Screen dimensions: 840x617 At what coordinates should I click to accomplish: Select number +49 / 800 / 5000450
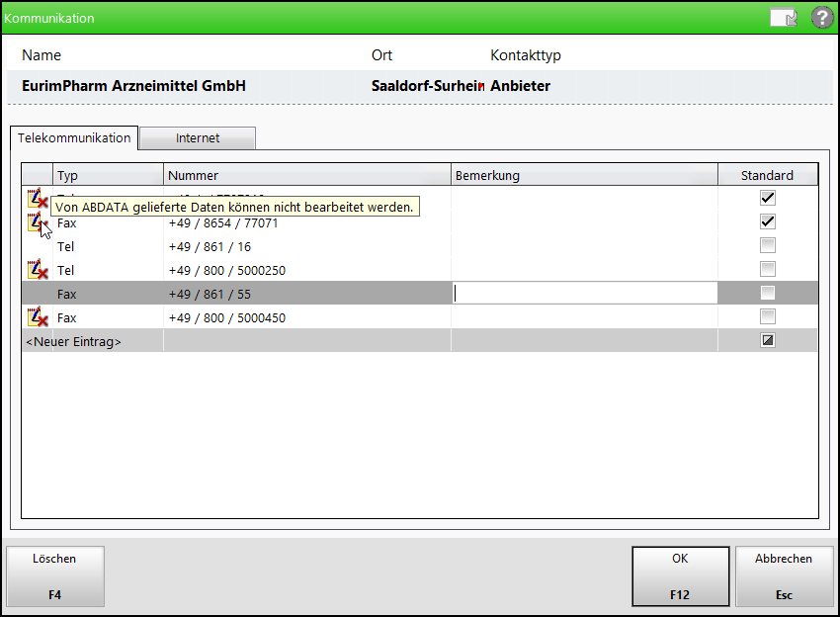click(x=227, y=317)
